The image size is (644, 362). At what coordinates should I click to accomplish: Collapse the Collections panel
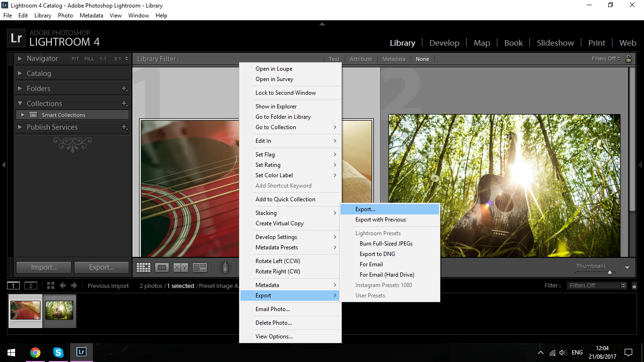coord(20,103)
